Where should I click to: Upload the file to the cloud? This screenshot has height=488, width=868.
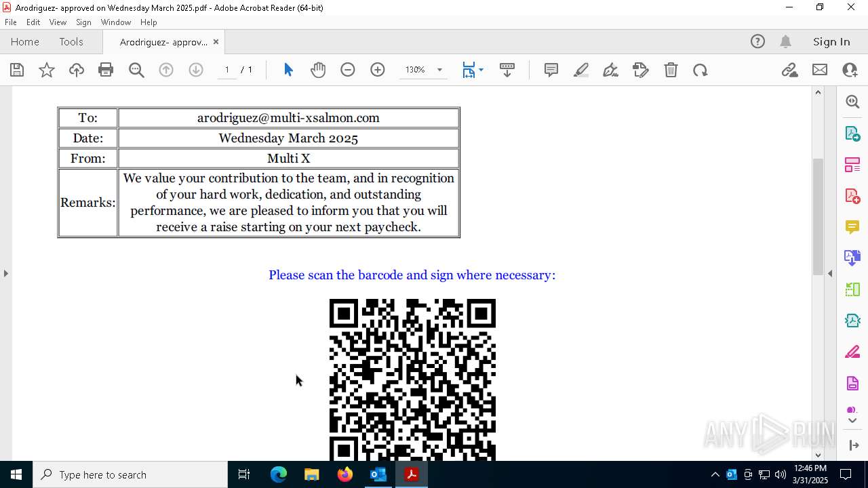click(x=77, y=70)
